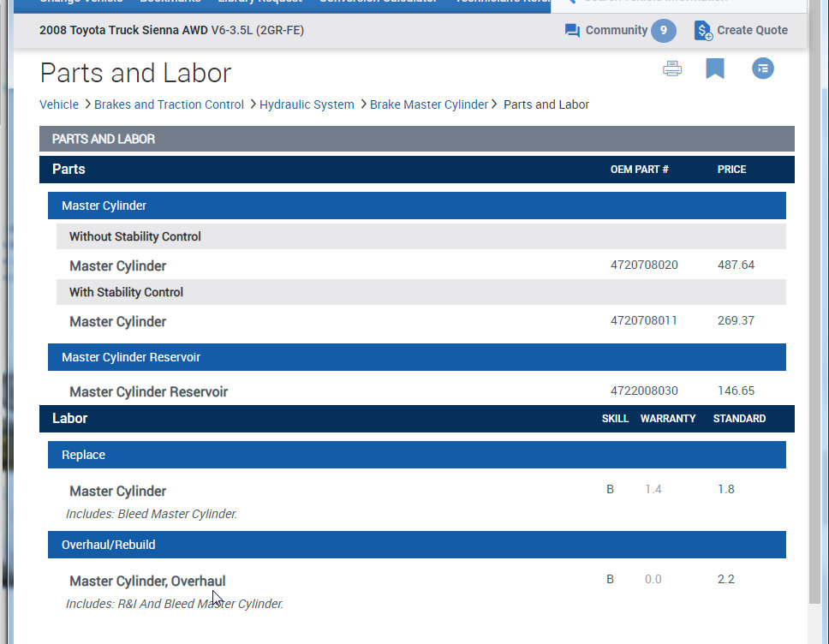
Task: Click the 2008 Toyota Truck Sienna title
Action: pos(171,30)
